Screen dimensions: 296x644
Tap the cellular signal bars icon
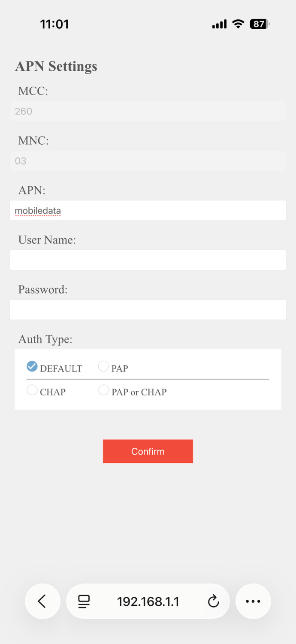219,24
